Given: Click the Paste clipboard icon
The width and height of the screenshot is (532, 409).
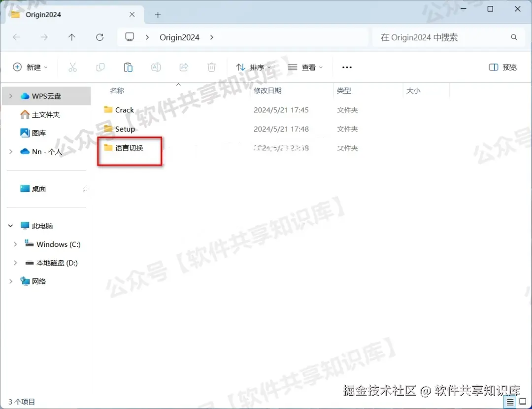Looking at the screenshot, I should click(x=128, y=67).
